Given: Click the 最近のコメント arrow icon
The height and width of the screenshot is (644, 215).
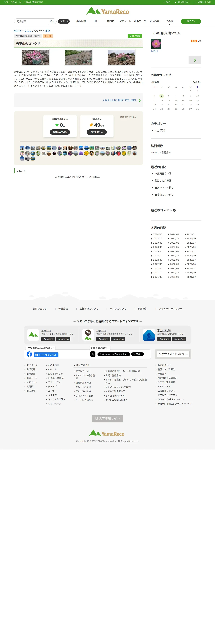Looking at the screenshot, I should (x=174, y=210).
